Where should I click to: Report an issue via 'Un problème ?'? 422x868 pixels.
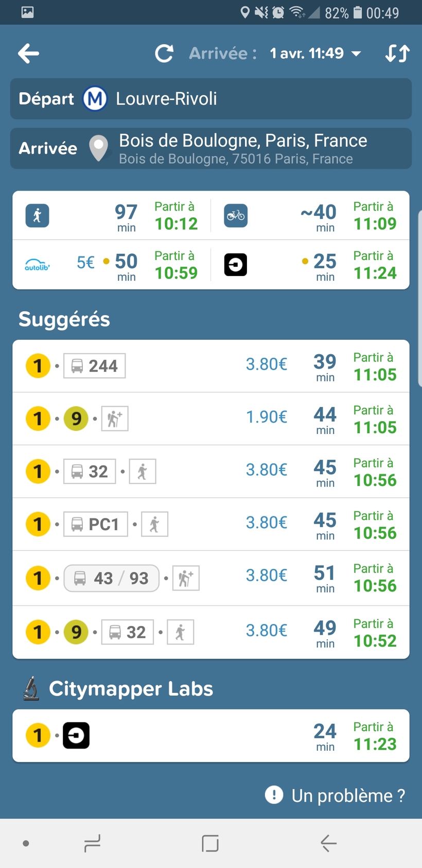[336, 795]
